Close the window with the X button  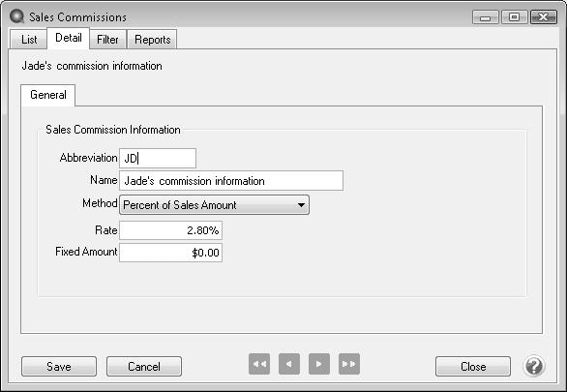544,17
